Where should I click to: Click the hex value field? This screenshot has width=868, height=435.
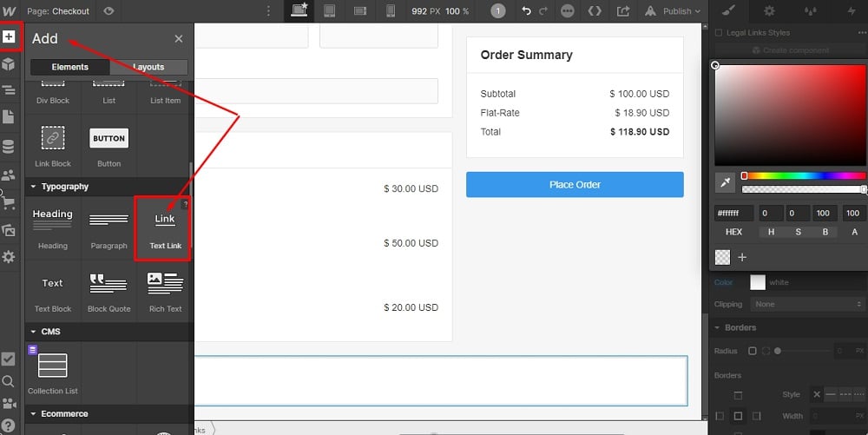[734, 213]
